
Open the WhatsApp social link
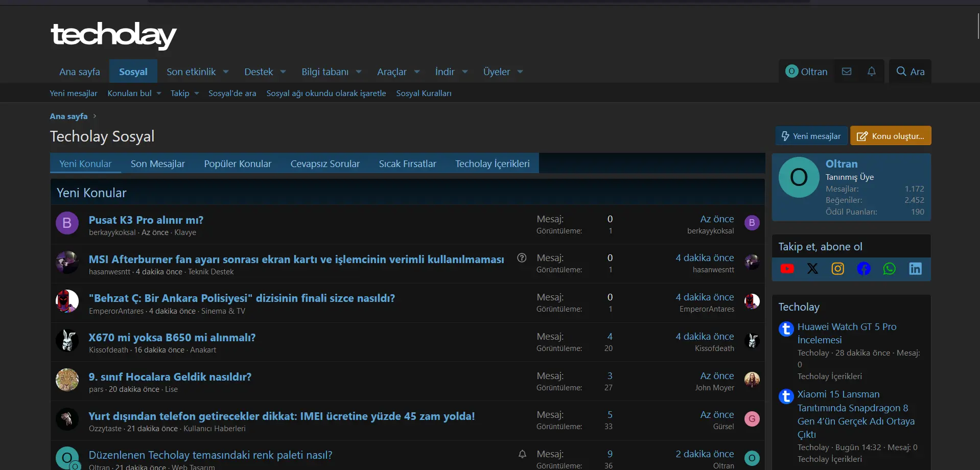tap(890, 269)
